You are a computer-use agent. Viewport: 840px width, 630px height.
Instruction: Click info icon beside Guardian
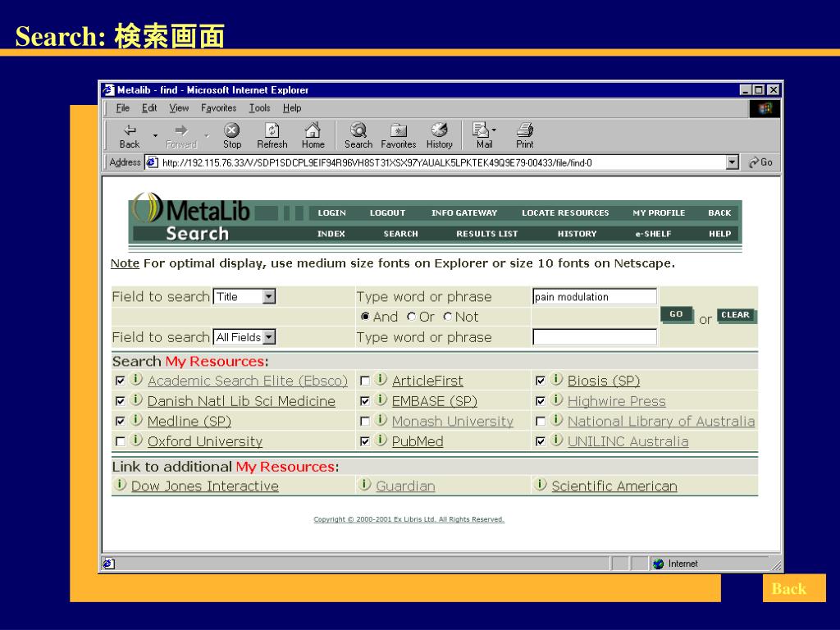point(365,485)
